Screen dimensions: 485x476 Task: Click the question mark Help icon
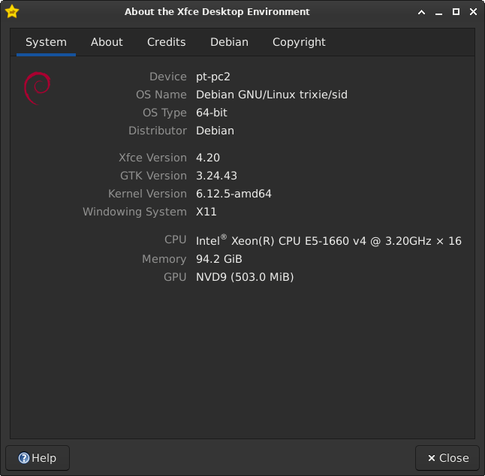tap(24, 458)
